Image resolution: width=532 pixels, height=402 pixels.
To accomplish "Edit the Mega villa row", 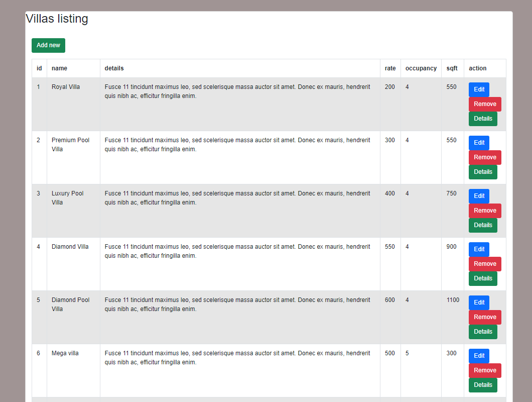I will pos(479,356).
